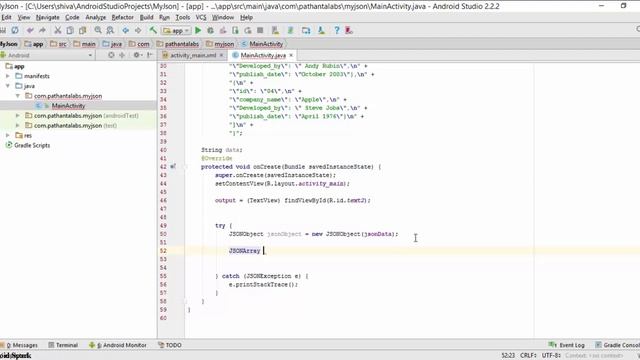Expand the androidTest package
The height and width of the screenshot is (360, 640).
[18, 116]
